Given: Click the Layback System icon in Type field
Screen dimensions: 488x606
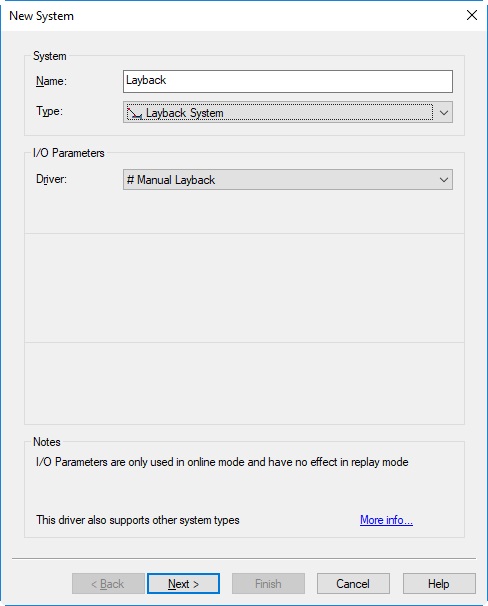Looking at the screenshot, I should coord(134,114).
